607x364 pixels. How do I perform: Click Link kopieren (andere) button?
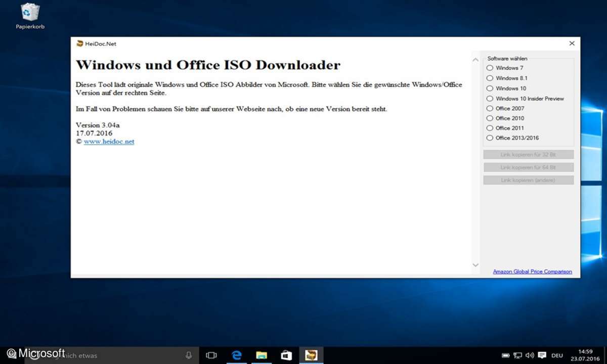(x=528, y=180)
